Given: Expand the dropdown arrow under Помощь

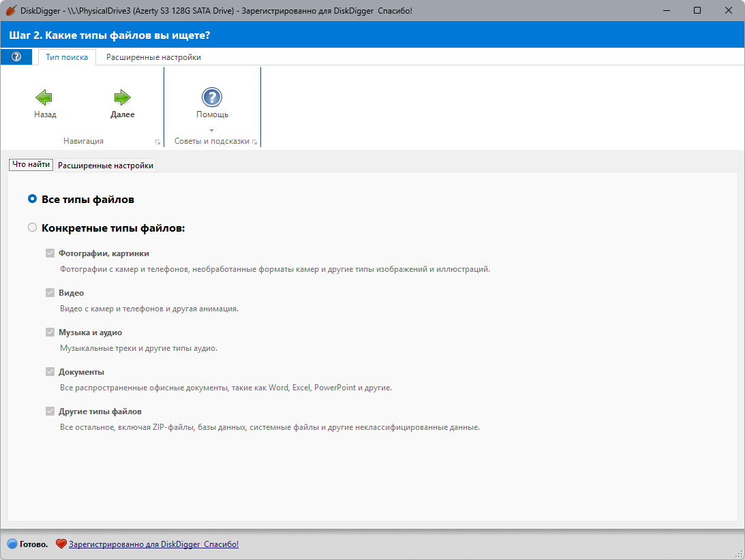Looking at the screenshot, I should [x=212, y=130].
